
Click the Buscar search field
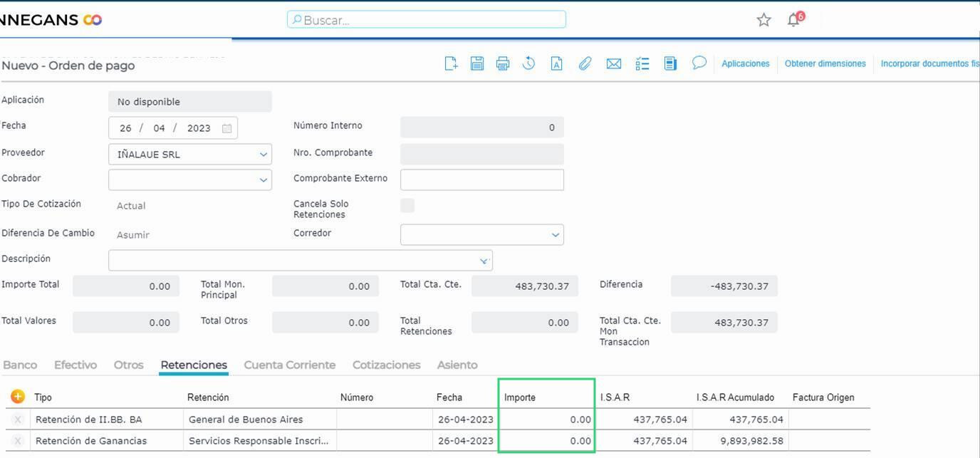[427, 20]
